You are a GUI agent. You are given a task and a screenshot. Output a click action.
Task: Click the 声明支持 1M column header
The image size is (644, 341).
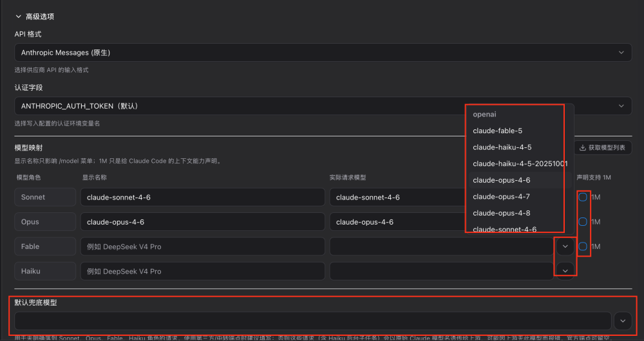click(x=594, y=178)
